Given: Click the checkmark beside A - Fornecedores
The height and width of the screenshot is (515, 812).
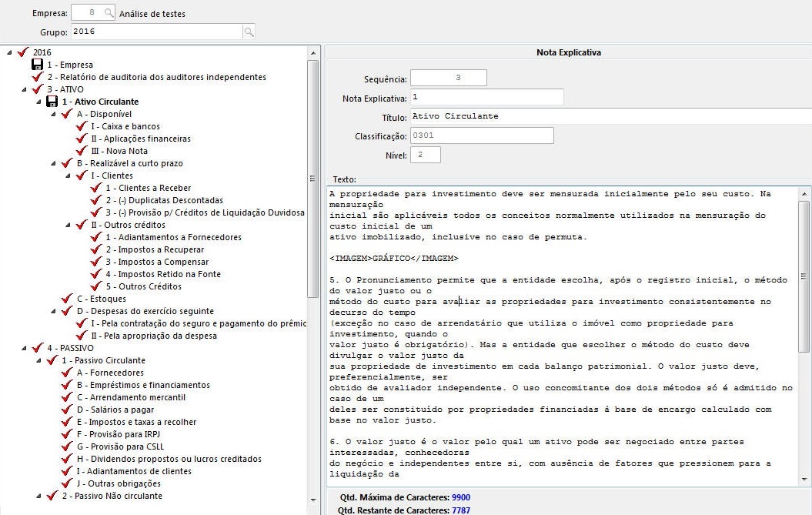Looking at the screenshot, I should (67, 373).
